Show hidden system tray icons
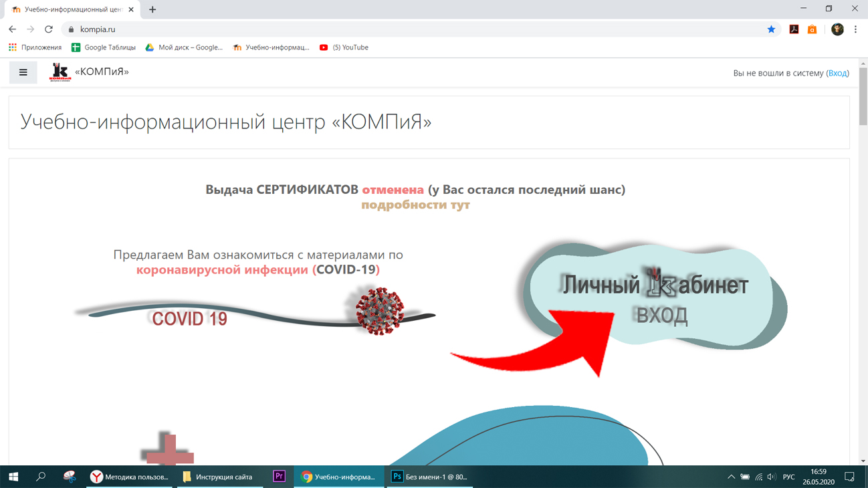This screenshot has width=868, height=488. [x=731, y=477]
